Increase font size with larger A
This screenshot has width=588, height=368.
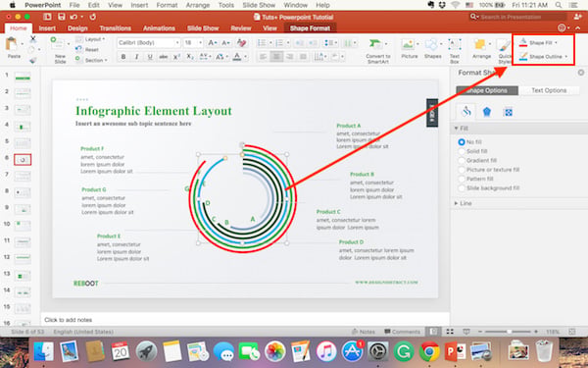tap(213, 43)
